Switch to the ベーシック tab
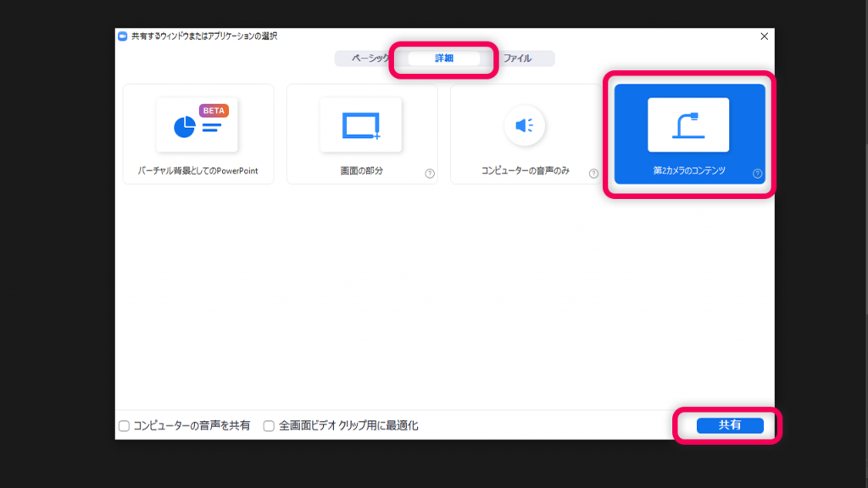868x488 pixels. coord(371,58)
